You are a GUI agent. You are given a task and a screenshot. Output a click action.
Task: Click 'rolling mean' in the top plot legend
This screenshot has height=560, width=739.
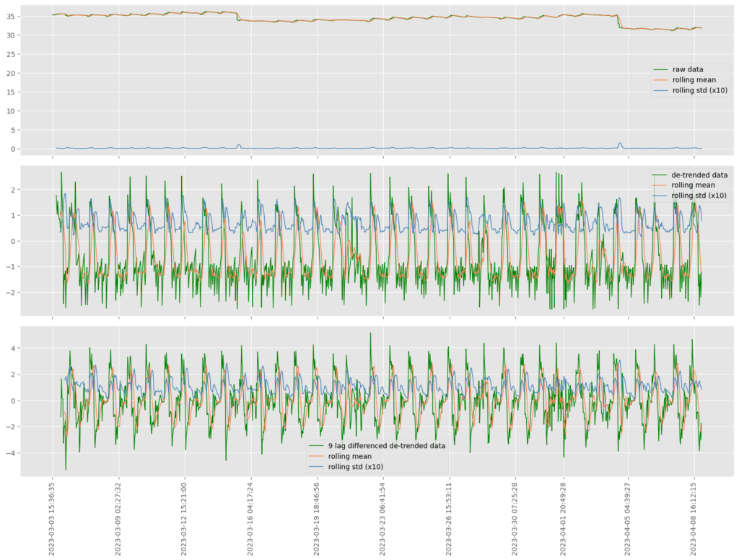click(694, 79)
